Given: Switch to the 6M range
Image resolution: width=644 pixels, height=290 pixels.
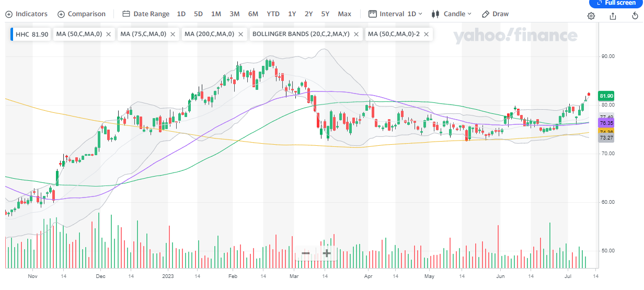Looking at the screenshot, I should [x=253, y=14].
